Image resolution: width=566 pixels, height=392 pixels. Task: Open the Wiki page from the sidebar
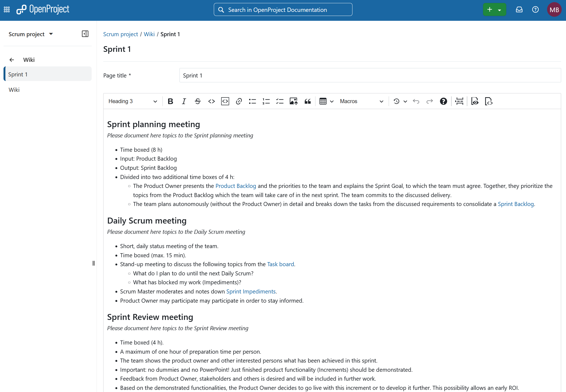14,90
